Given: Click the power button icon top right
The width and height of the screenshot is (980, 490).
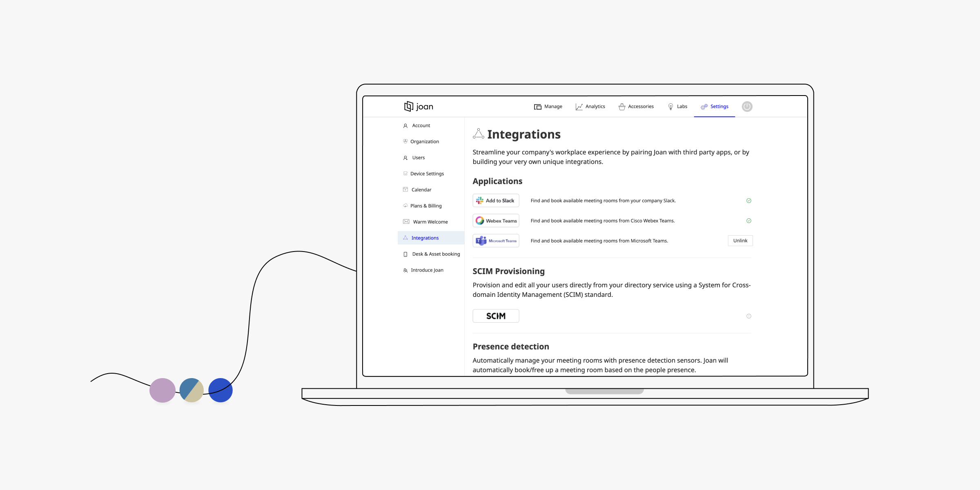Looking at the screenshot, I should point(748,106).
